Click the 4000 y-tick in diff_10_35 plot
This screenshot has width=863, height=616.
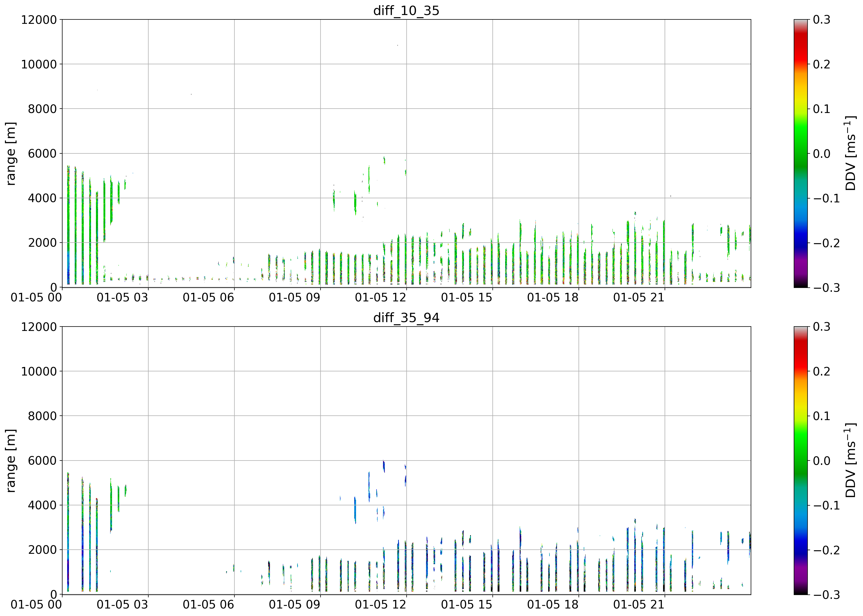pyautogui.click(x=42, y=198)
